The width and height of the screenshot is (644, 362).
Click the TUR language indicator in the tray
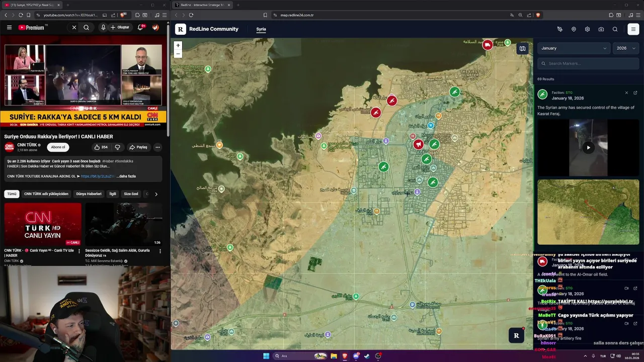pyautogui.click(x=603, y=356)
